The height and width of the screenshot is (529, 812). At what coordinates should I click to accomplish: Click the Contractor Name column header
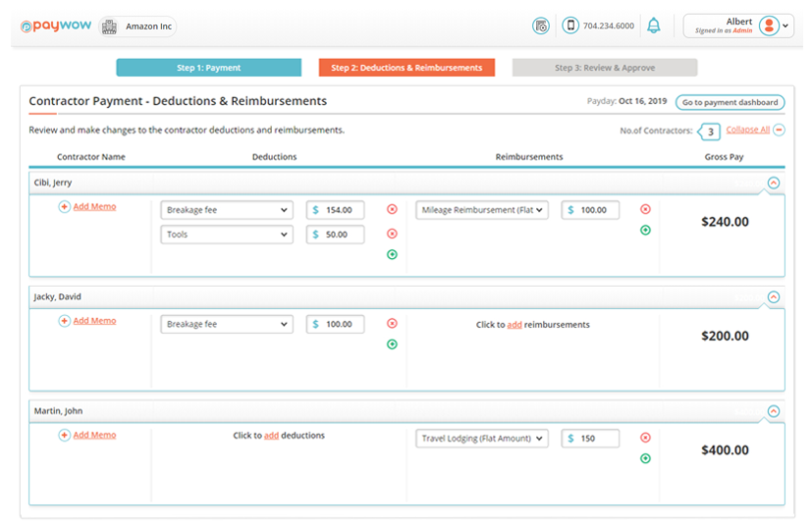(x=91, y=157)
